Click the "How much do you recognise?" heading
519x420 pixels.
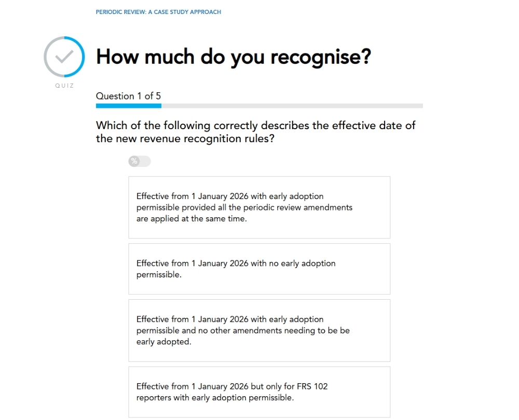point(233,57)
